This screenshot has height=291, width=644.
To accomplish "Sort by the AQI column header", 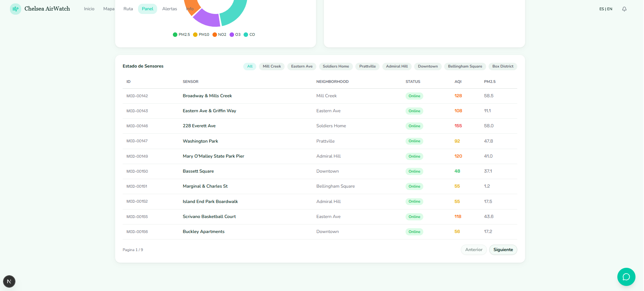I will (x=458, y=82).
